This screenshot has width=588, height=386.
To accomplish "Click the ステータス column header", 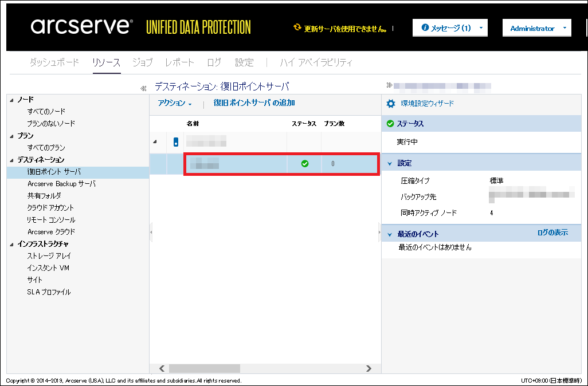I will point(304,123).
